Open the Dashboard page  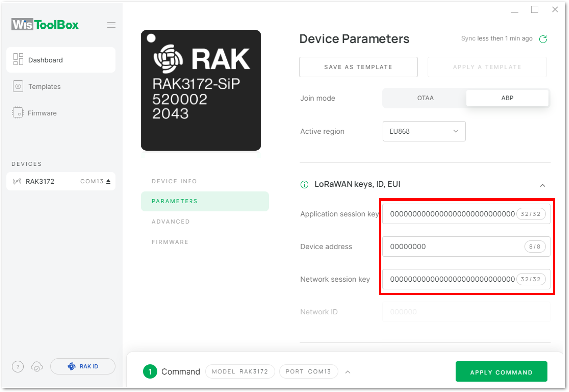tap(61, 60)
